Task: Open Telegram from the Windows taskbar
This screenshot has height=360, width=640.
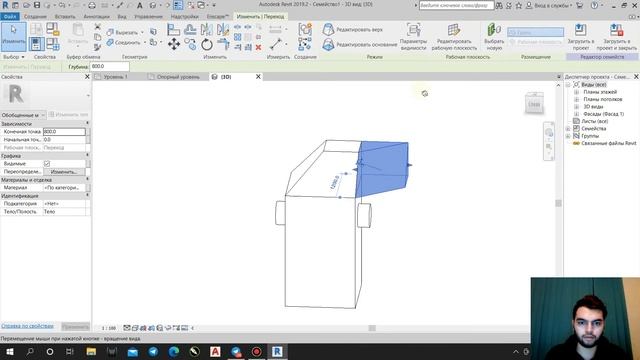Action: tap(153, 351)
